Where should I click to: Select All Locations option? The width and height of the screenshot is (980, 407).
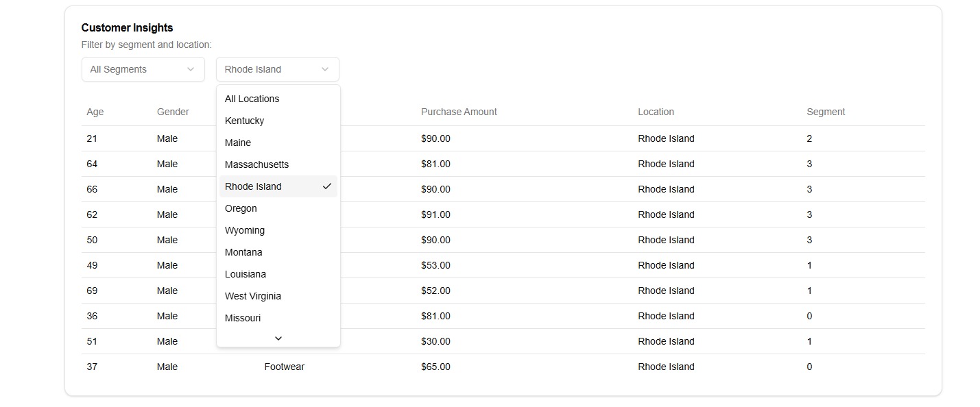point(252,99)
